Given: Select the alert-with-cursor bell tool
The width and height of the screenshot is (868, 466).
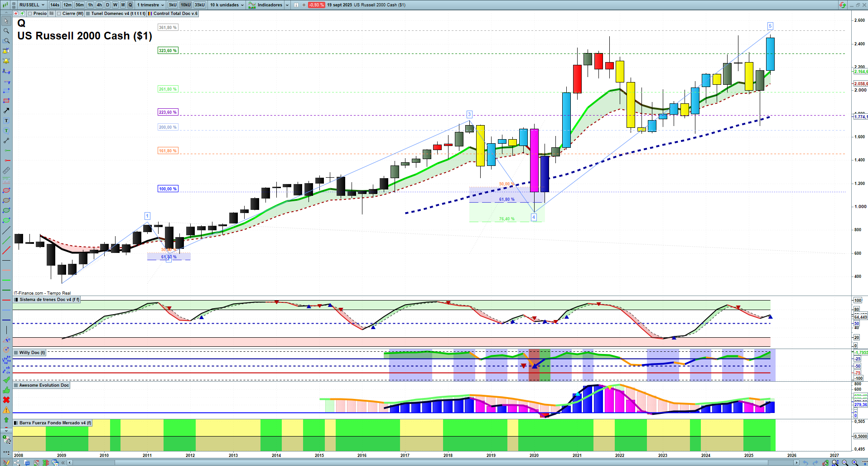Looking at the screenshot, I should coord(6,51).
